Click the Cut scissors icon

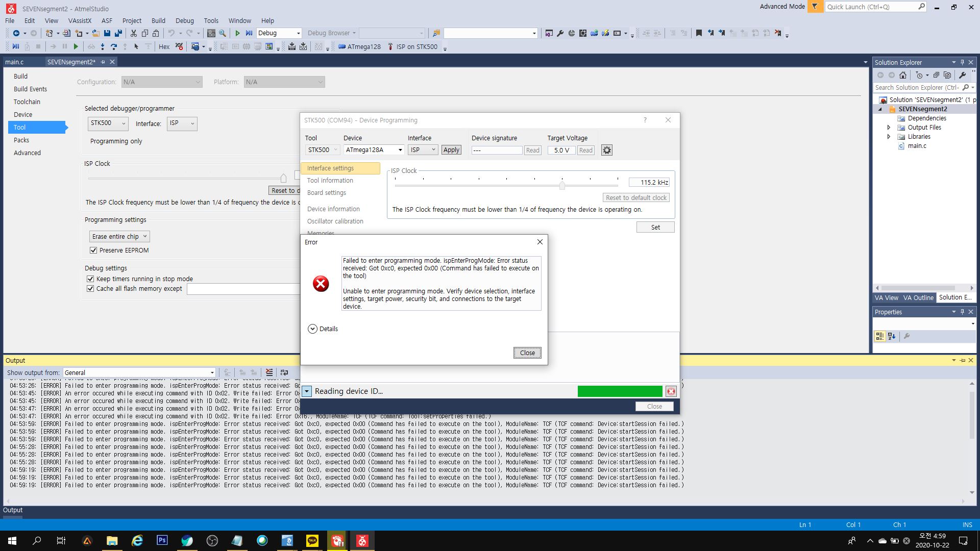[x=133, y=33]
